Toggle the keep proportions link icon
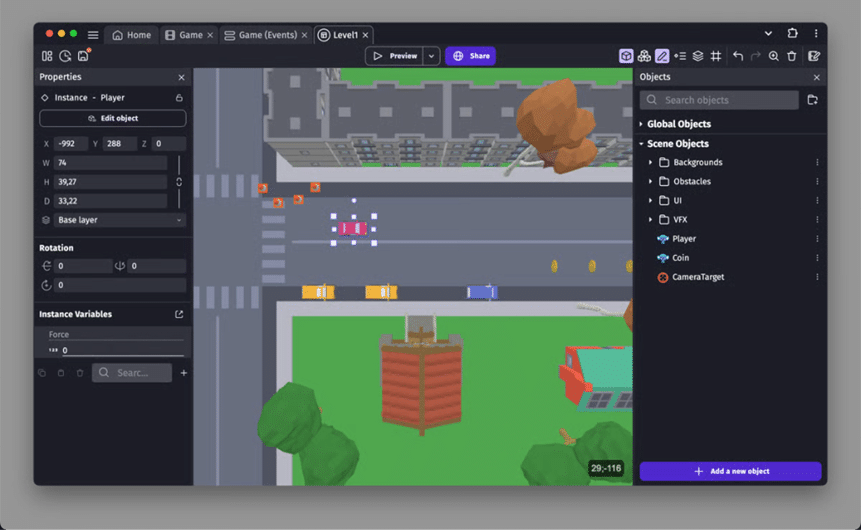 pos(179,182)
